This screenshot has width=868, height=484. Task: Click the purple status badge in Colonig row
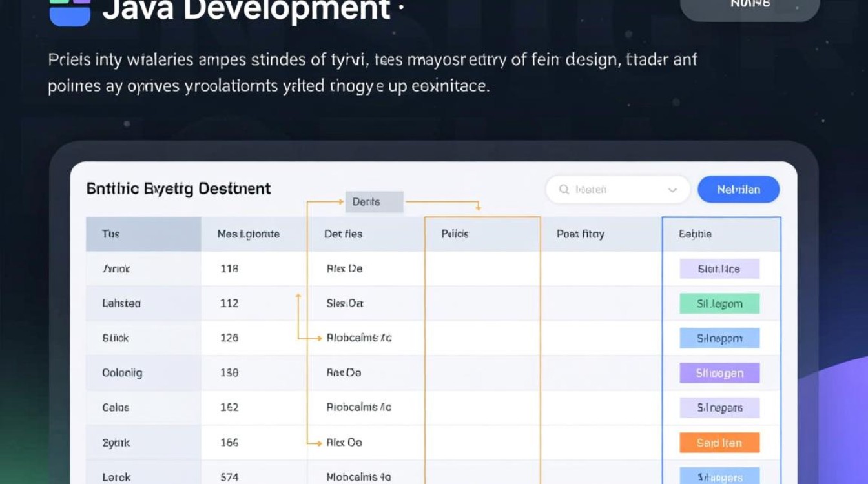click(x=719, y=373)
